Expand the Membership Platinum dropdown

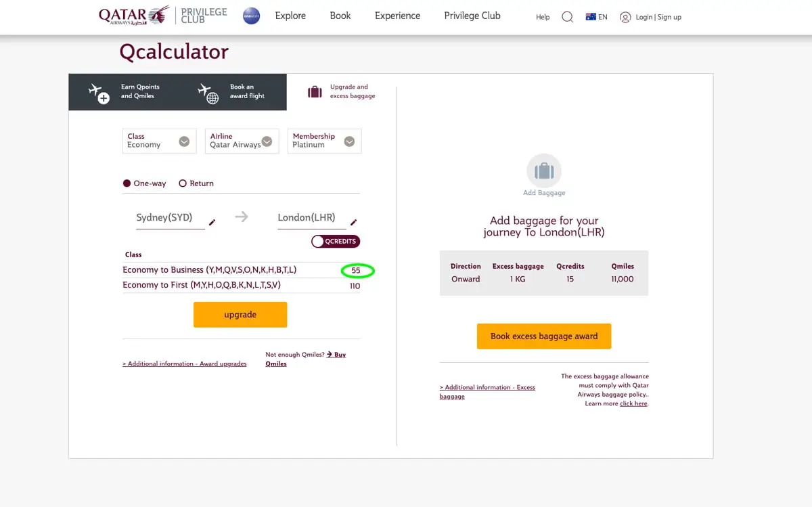pos(325,141)
